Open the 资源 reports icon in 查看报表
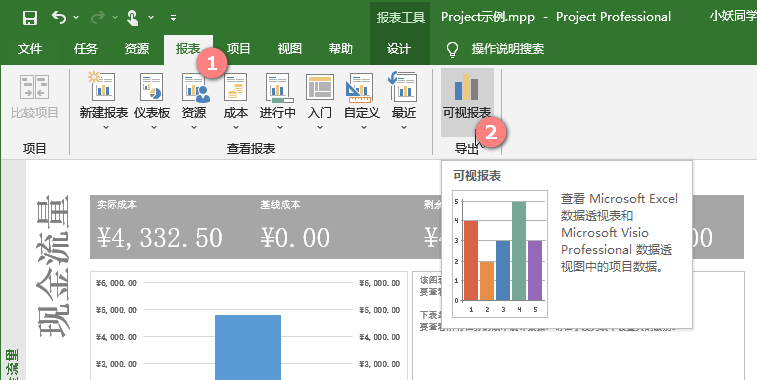Image resolution: width=757 pixels, height=380 pixels. [196, 87]
